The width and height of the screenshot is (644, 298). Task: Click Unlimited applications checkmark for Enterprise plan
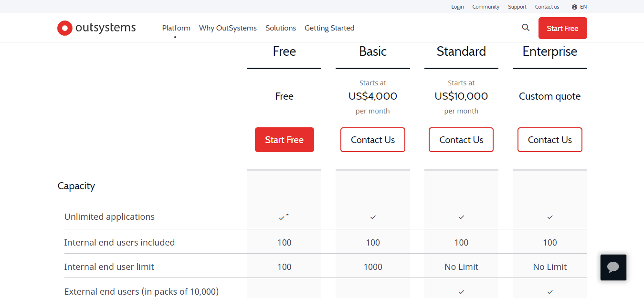[550, 217]
